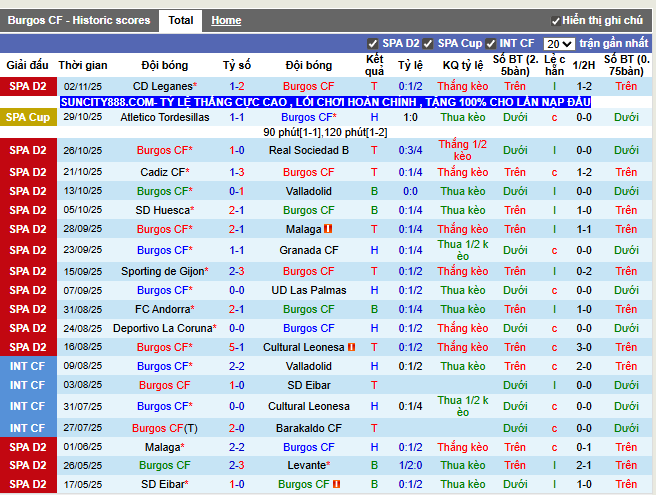This screenshot has width=656, height=495.
Task: Open Atletico Tordesillas team link
Action: click(164, 117)
